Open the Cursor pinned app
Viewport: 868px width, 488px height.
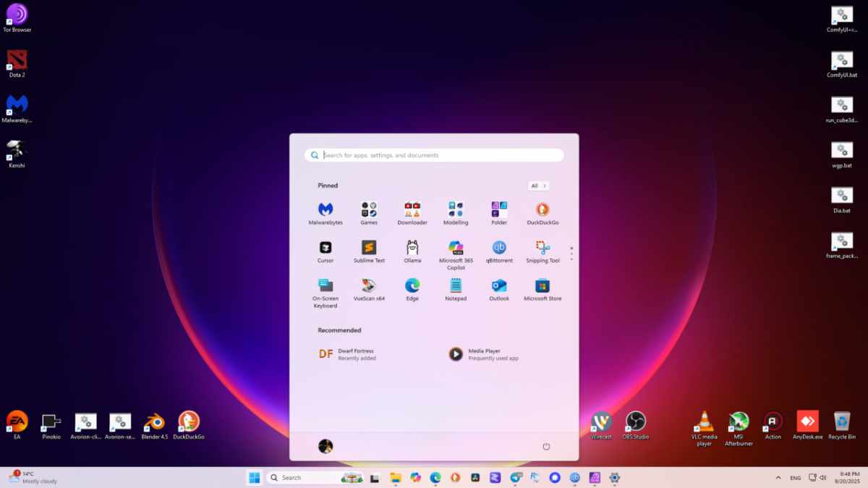click(325, 248)
